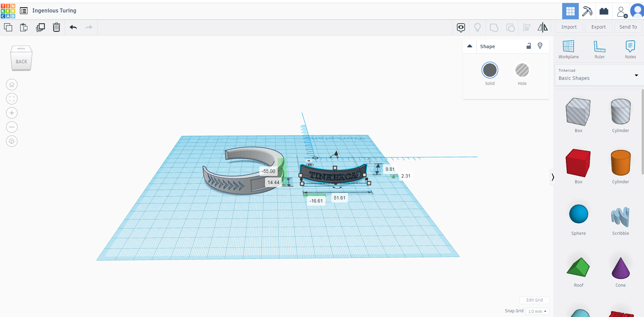
Task: Fit all shapes in view
Action: [12, 99]
